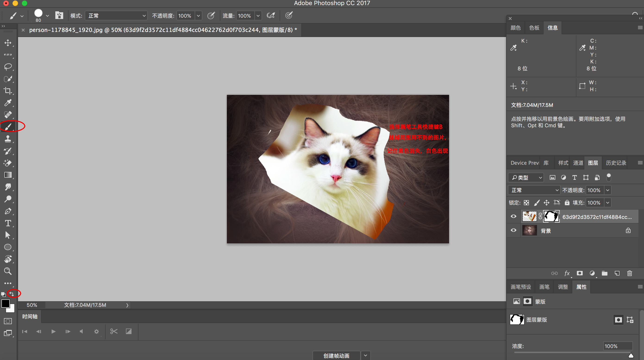Select the Move tool
Screen dimensions: 644x360
(x=8, y=43)
